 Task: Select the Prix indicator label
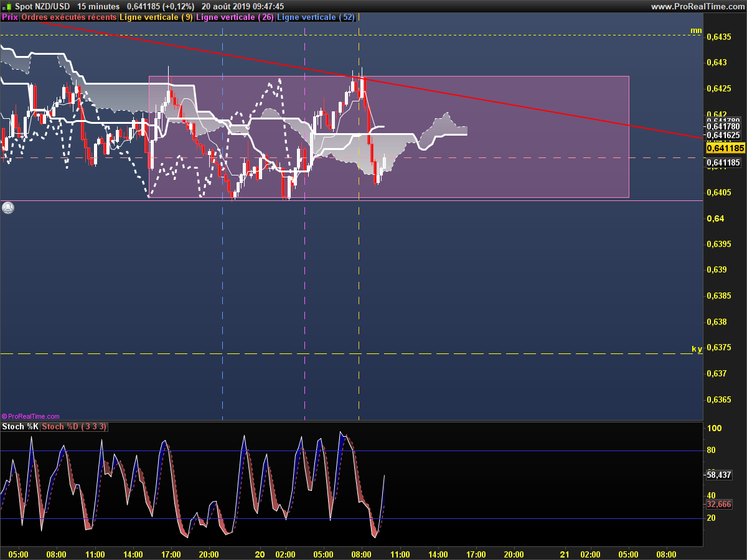click(x=10, y=17)
